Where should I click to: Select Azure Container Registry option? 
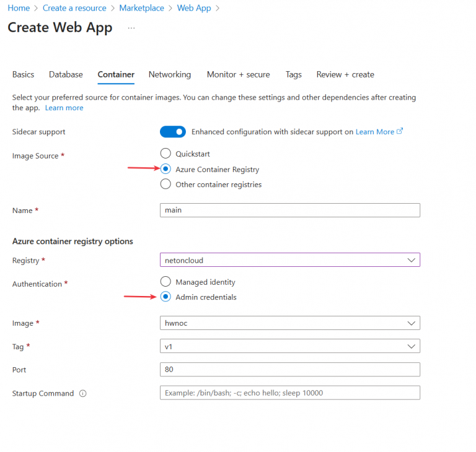click(165, 169)
